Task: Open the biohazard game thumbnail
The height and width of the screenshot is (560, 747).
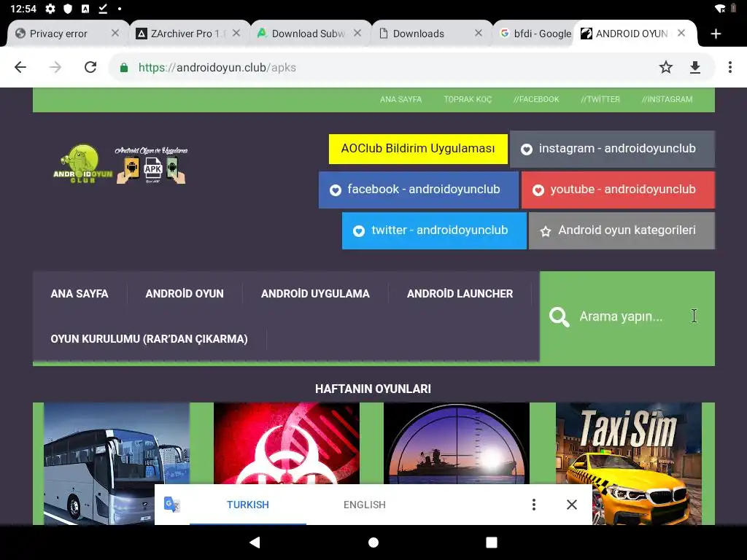Action: [x=286, y=443]
